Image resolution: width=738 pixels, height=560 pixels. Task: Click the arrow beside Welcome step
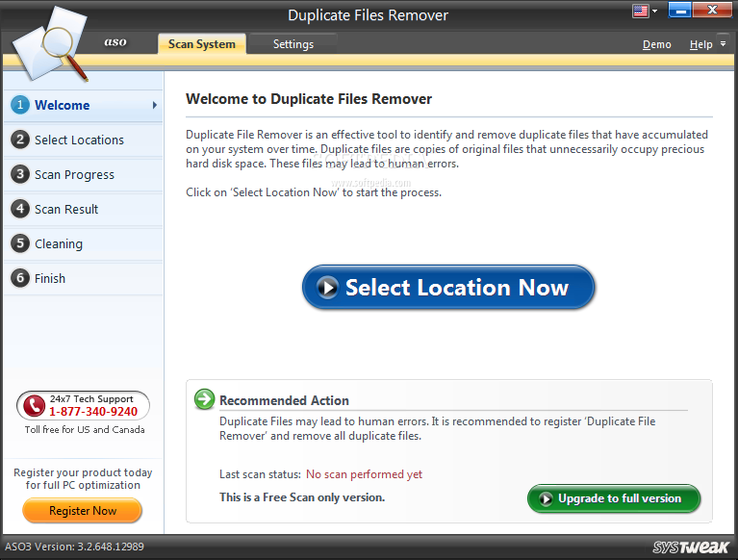[x=154, y=105]
